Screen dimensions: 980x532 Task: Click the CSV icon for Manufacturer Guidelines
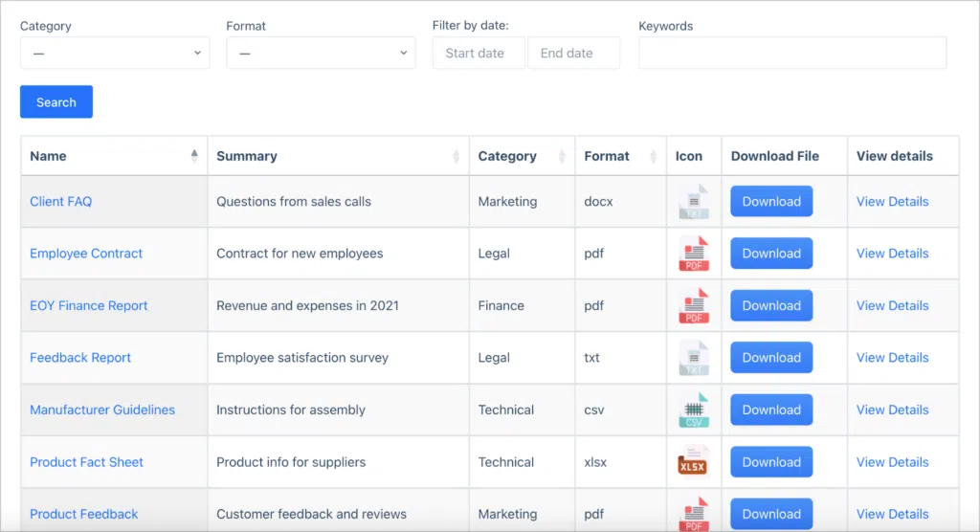[x=693, y=410]
